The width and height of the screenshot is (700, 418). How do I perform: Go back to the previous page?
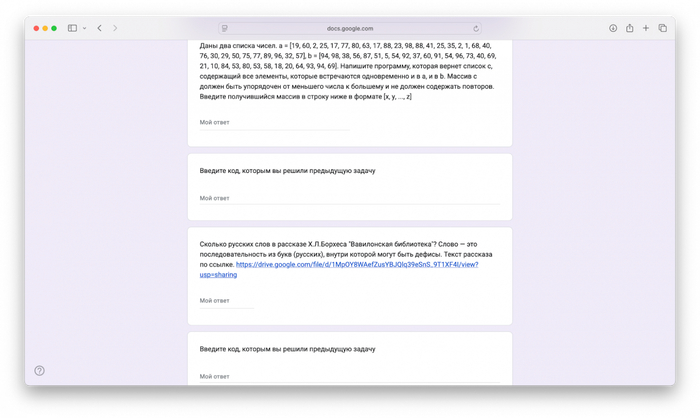pos(99,28)
